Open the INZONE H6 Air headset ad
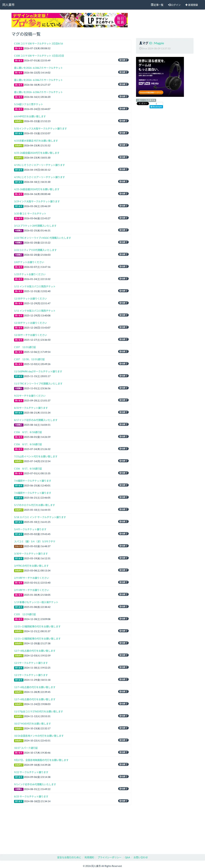This screenshot has width=205, height=868. [160, 77]
